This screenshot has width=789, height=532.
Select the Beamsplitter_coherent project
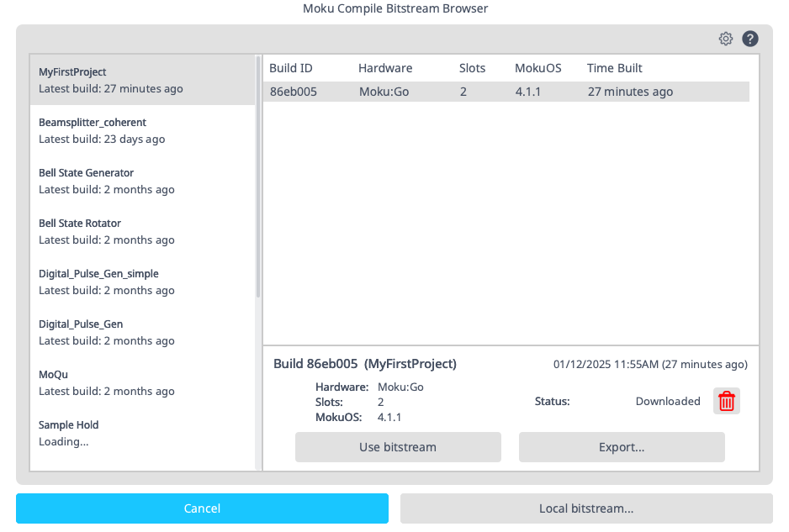[x=141, y=130]
